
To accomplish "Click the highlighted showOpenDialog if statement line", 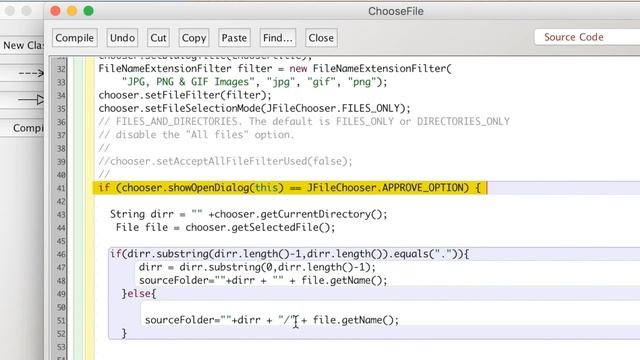I will (289, 188).
